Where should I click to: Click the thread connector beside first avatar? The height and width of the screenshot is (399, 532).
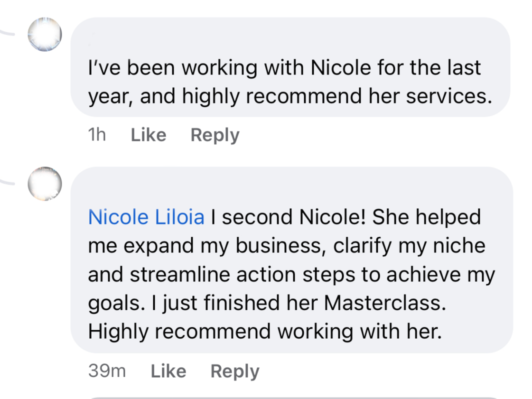[x=8, y=33]
